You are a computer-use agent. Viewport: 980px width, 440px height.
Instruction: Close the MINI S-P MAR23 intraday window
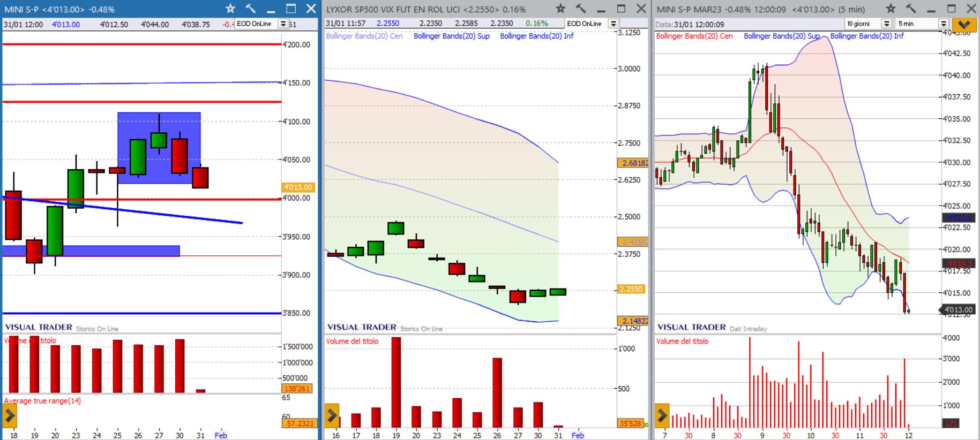pos(971,9)
